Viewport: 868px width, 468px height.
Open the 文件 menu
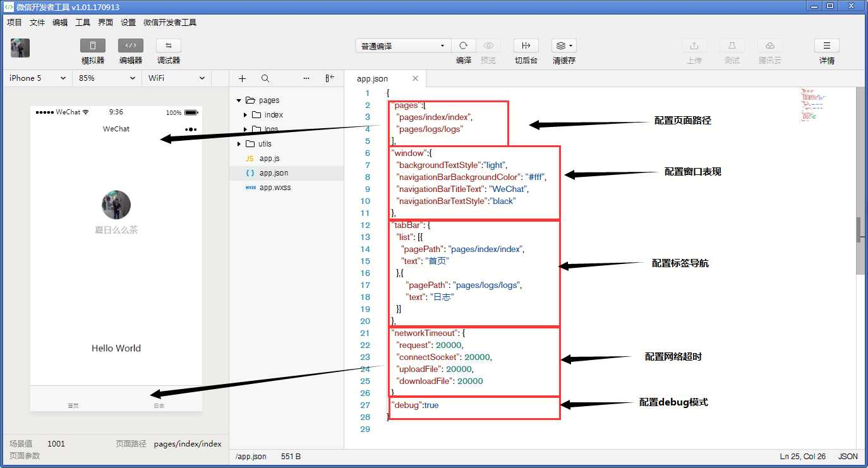click(x=37, y=22)
